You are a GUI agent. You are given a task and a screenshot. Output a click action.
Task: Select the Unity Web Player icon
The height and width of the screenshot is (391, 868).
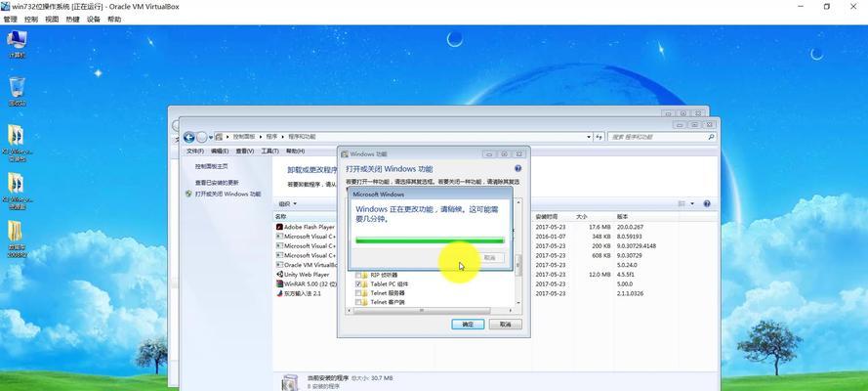[x=279, y=274]
